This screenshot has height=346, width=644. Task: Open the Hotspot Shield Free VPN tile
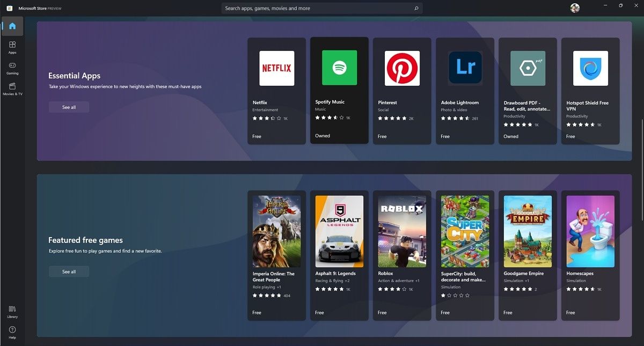click(590, 90)
